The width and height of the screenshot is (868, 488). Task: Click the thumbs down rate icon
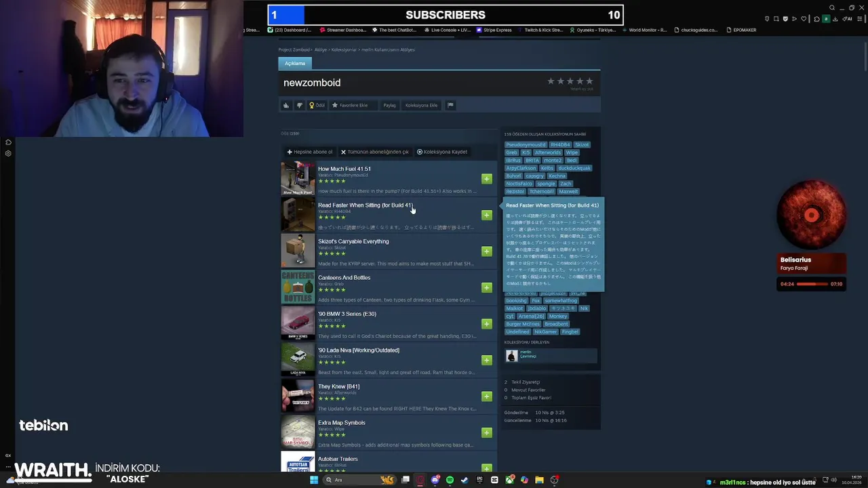click(x=300, y=105)
